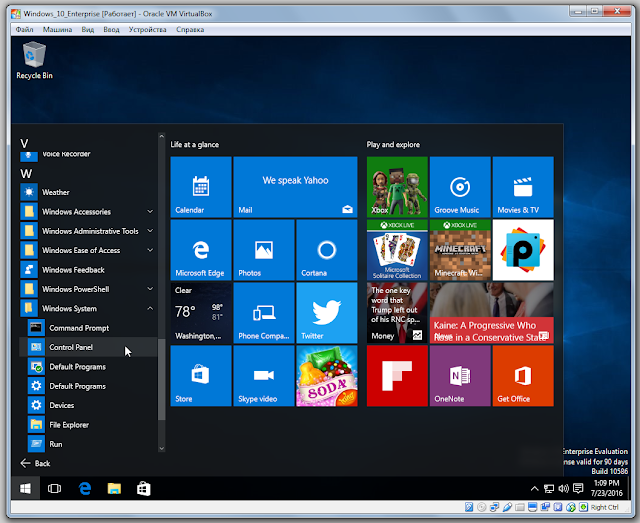640x523 pixels.
Task: Open the Вид menu
Action: click(x=88, y=29)
